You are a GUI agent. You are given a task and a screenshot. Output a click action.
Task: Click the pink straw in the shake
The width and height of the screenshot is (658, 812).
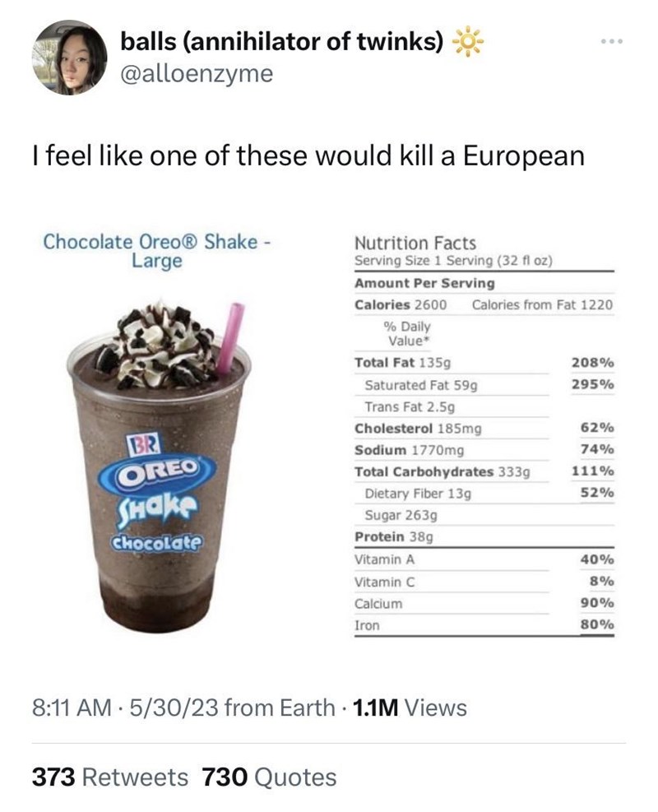point(229,337)
